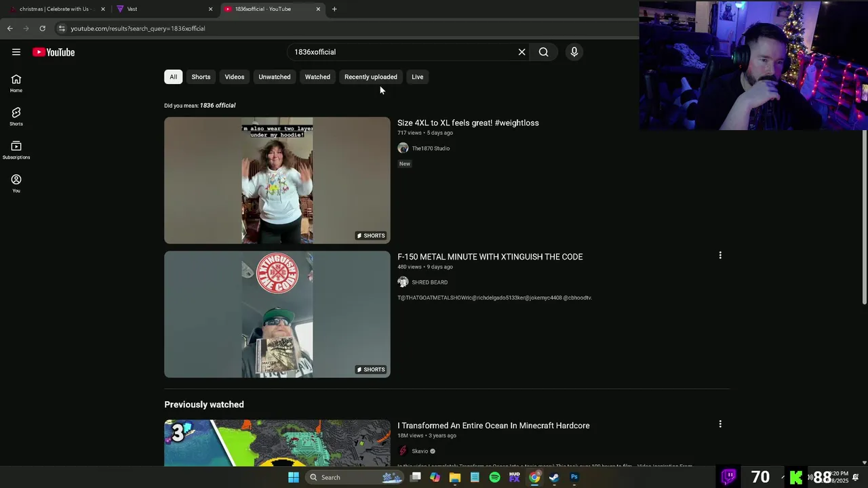The width and height of the screenshot is (868, 488).
Task: Select the All filter chip
Action: click(x=174, y=77)
